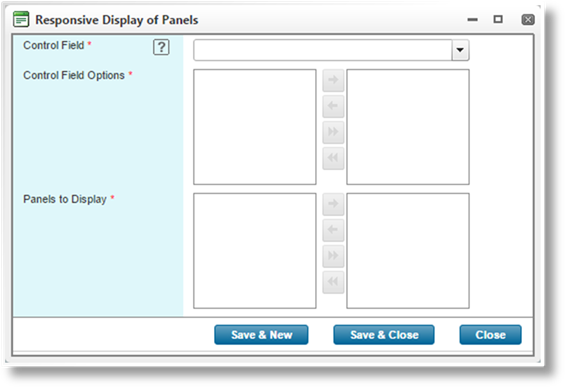
Task: Maximize the Responsive Display of Panels window
Action: [498, 19]
